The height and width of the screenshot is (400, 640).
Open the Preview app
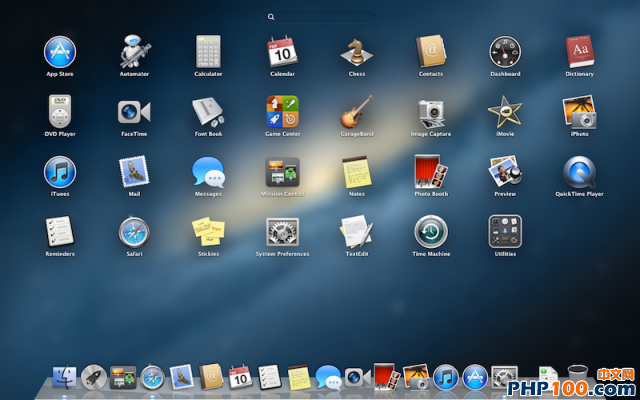coord(505,171)
